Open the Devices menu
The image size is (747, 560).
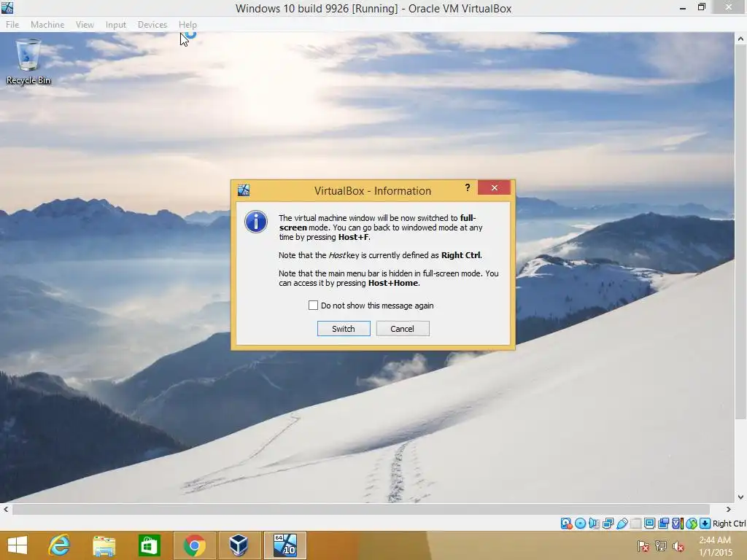[152, 24]
